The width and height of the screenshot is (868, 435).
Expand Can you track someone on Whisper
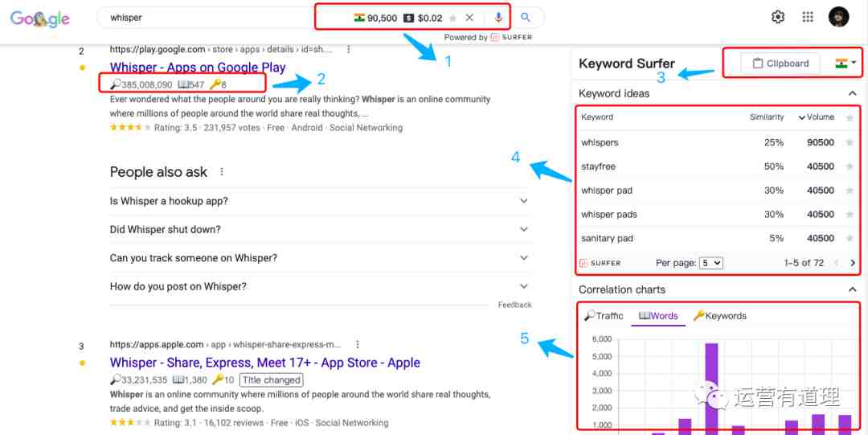pos(321,257)
